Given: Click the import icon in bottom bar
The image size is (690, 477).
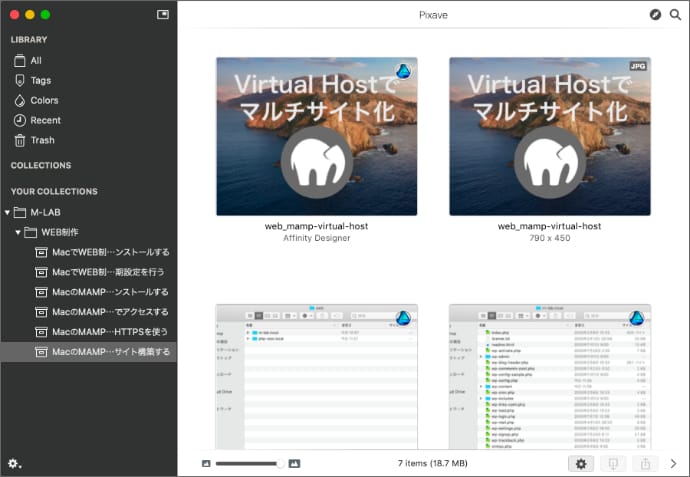Looking at the screenshot, I should coord(613,463).
